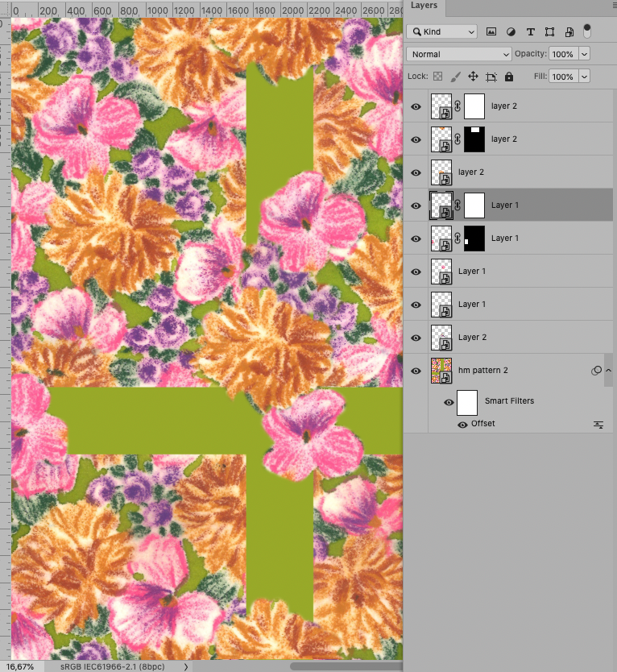
Task: Filter layers by pixel layers icon
Action: pyautogui.click(x=491, y=31)
